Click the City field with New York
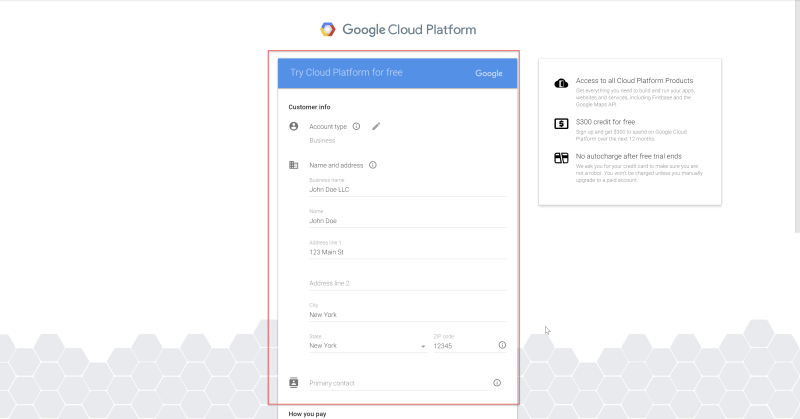 (408, 314)
